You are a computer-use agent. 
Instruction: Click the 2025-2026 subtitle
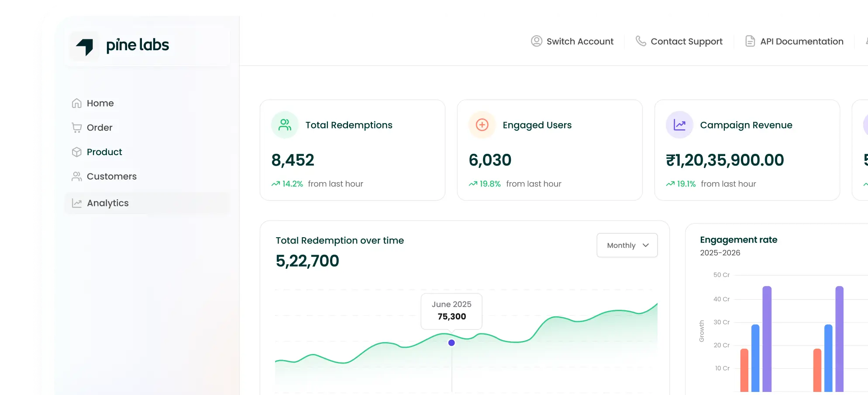[720, 253]
